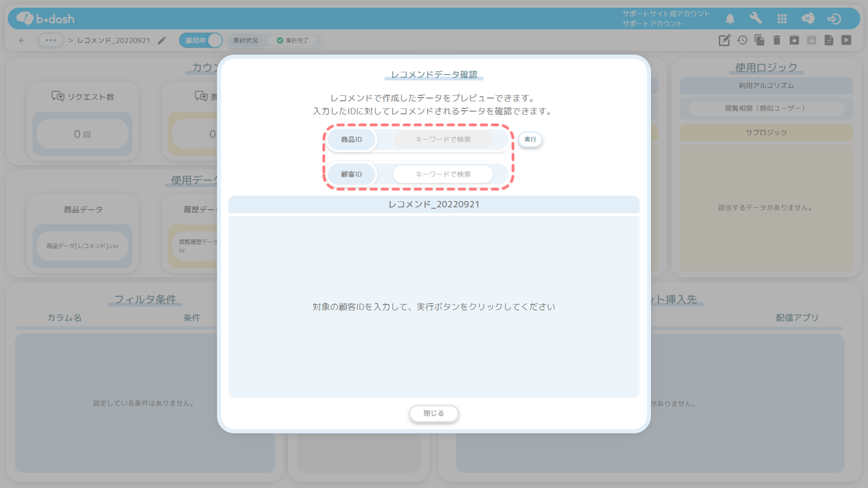Click the unarchive upload box icon
This screenshot has height=488, width=868.
(x=812, y=40)
